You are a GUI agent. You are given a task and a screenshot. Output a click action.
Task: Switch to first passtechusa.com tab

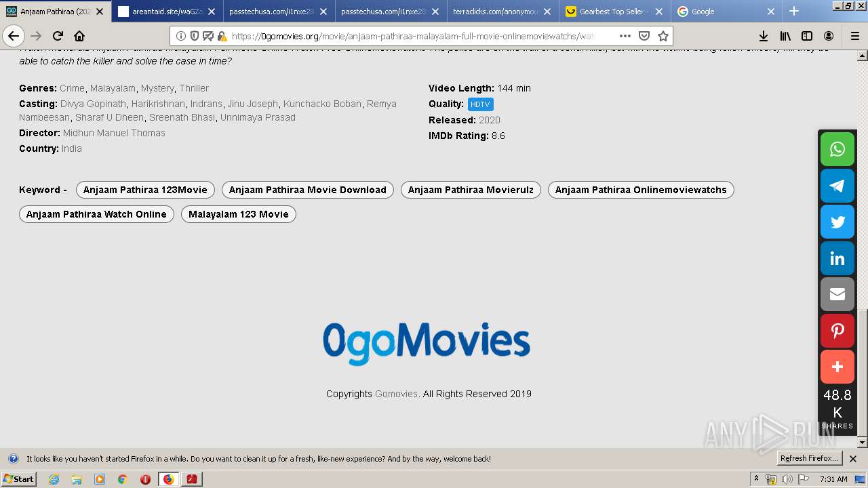pyautogui.click(x=279, y=12)
